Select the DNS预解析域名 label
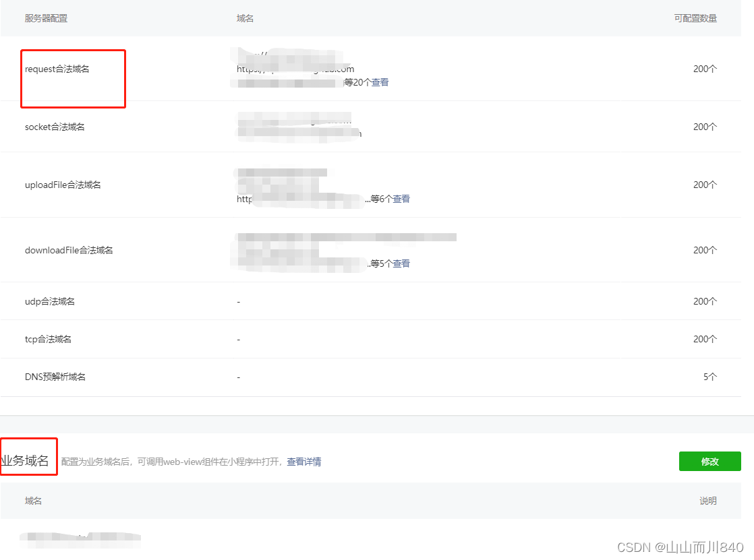The image size is (754, 560). click(55, 377)
